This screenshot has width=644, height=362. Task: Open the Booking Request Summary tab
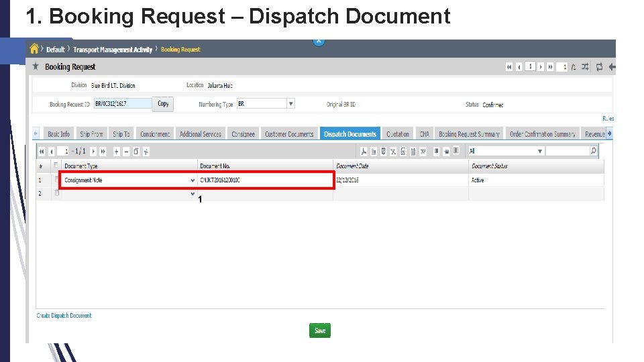(x=469, y=134)
